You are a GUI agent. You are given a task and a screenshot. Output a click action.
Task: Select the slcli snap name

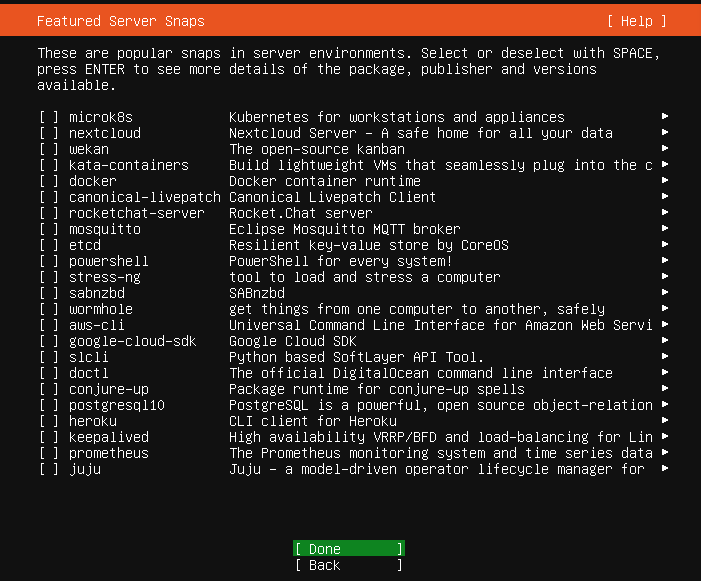(x=89, y=357)
